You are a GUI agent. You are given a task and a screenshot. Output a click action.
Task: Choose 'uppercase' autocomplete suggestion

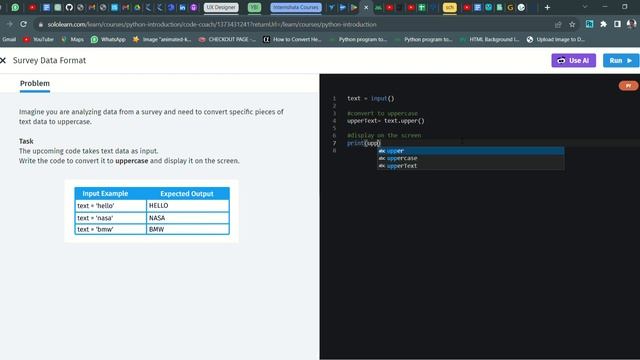pos(471,158)
